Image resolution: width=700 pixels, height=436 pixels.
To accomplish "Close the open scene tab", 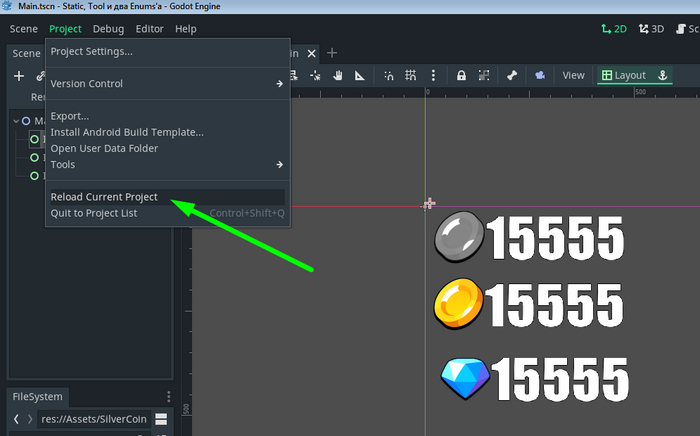I will pyautogui.click(x=312, y=53).
